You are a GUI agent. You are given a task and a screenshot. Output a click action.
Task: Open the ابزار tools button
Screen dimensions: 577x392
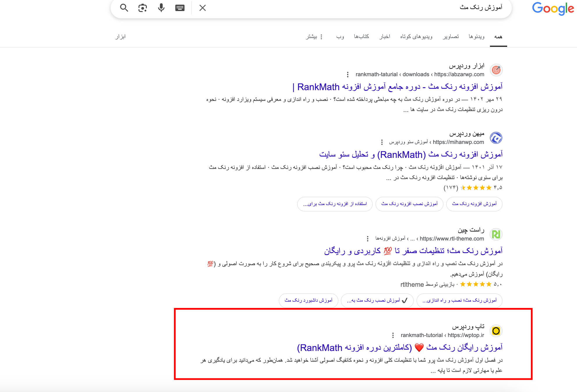pos(121,37)
